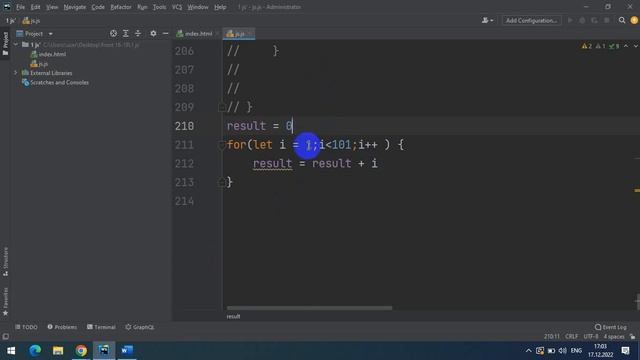
Task: Open the Event Log
Action: [611, 327]
